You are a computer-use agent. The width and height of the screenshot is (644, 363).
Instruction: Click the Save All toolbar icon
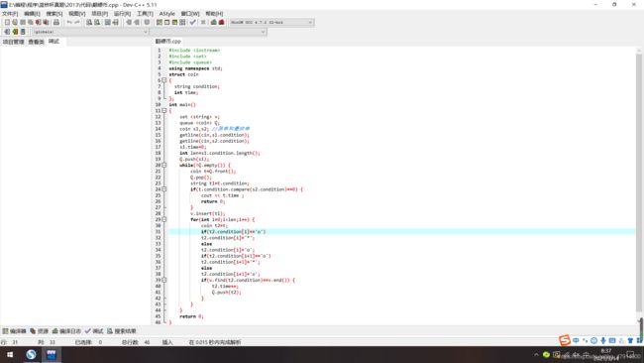coord(31,22)
